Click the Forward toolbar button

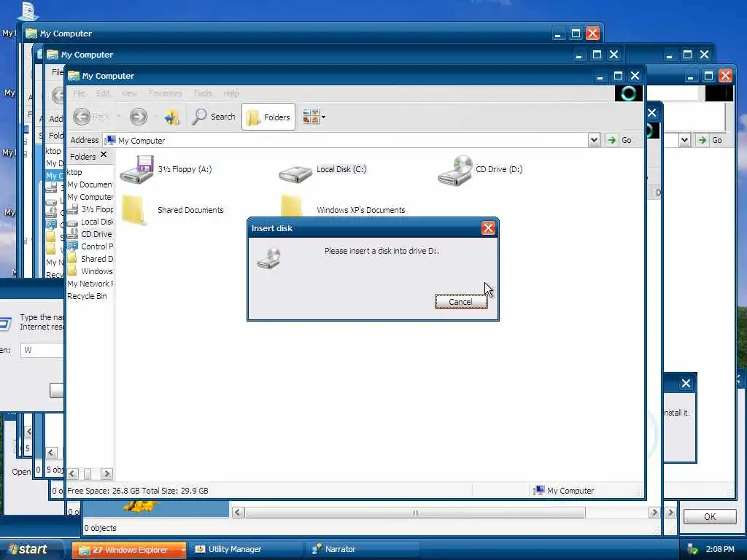point(138,116)
